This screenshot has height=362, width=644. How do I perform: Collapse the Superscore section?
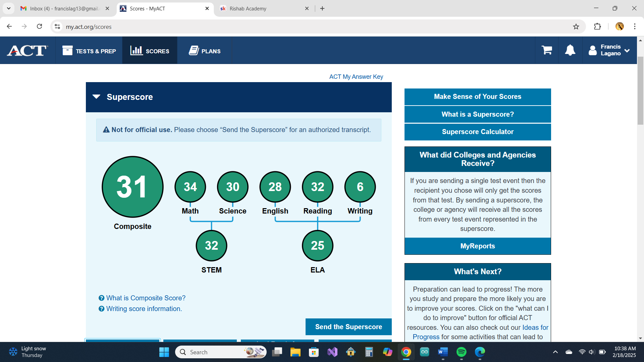tap(96, 97)
